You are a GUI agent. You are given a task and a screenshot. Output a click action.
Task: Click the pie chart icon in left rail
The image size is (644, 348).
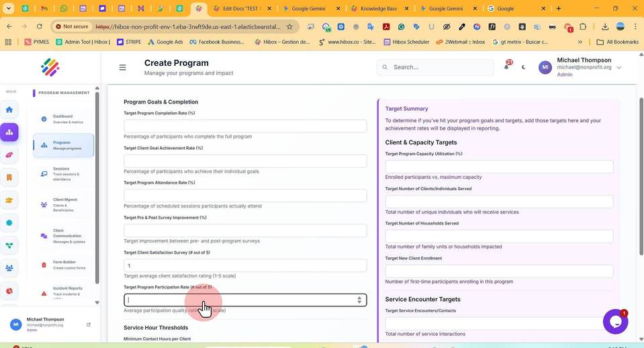[x=9, y=291]
